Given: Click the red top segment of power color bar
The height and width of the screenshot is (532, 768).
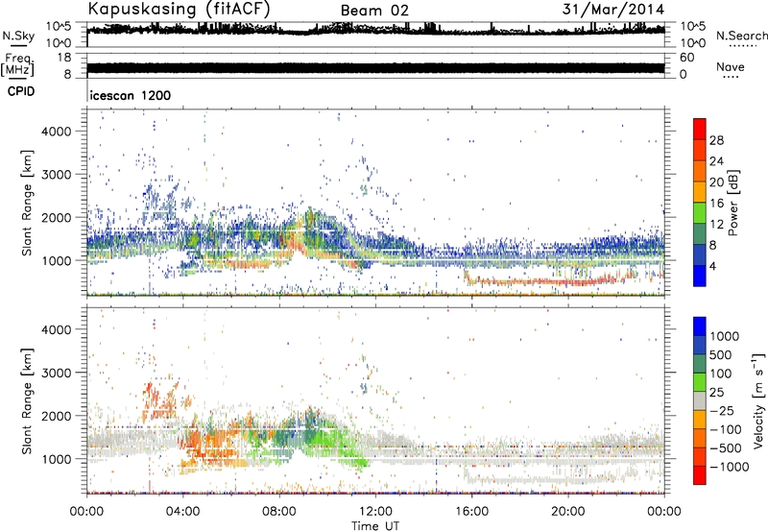Looking at the screenshot, I should tap(700, 129).
